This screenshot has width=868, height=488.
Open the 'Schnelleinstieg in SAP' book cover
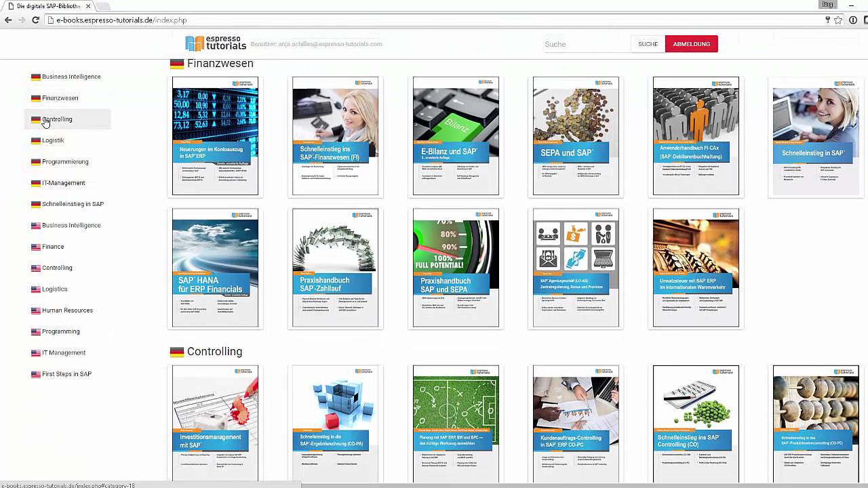[816, 136]
